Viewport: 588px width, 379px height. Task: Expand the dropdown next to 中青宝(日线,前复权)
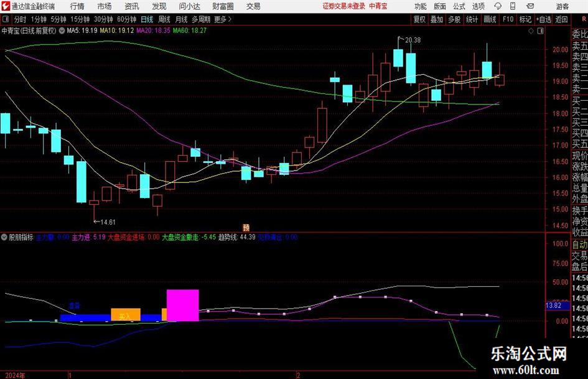tap(62, 30)
